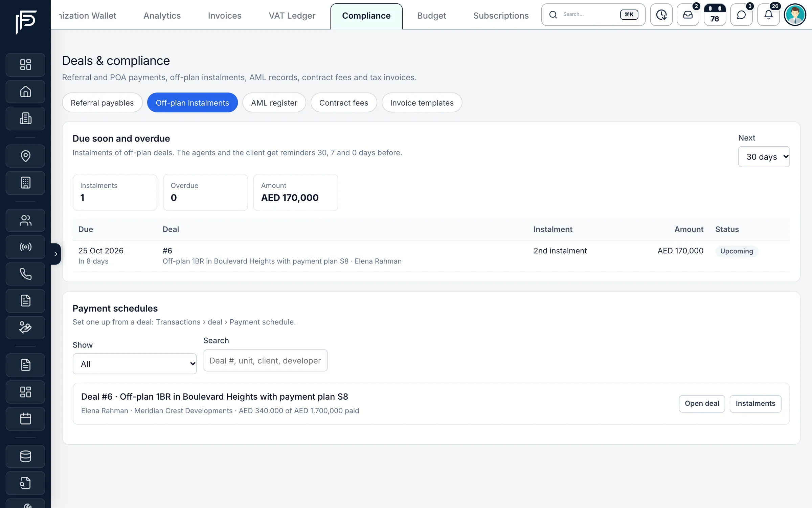The width and height of the screenshot is (812, 508).
Task: Open the contacts people icon in sidebar
Action: tap(25, 220)
